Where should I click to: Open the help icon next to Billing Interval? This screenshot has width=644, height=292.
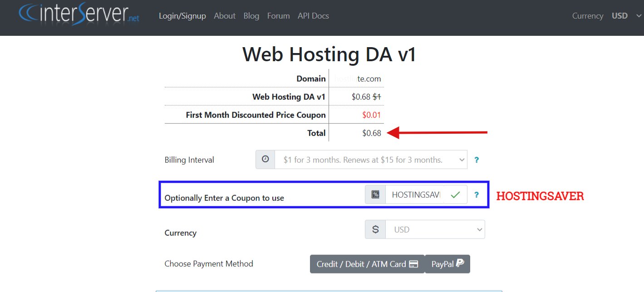pyautogui.click(x=477, y=160)
